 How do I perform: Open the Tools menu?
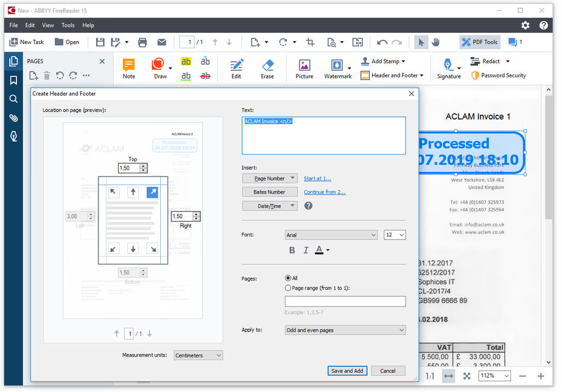click(68, 25)
